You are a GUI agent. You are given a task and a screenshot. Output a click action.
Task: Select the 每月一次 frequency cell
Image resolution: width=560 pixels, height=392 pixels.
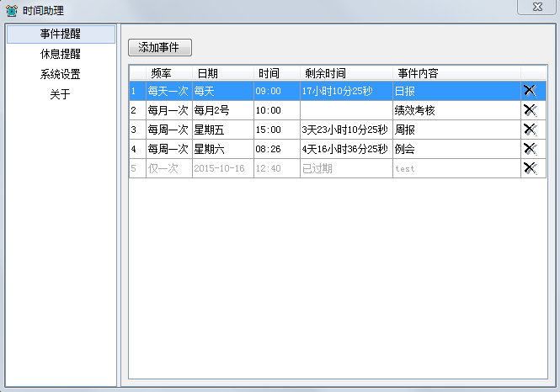169,110
